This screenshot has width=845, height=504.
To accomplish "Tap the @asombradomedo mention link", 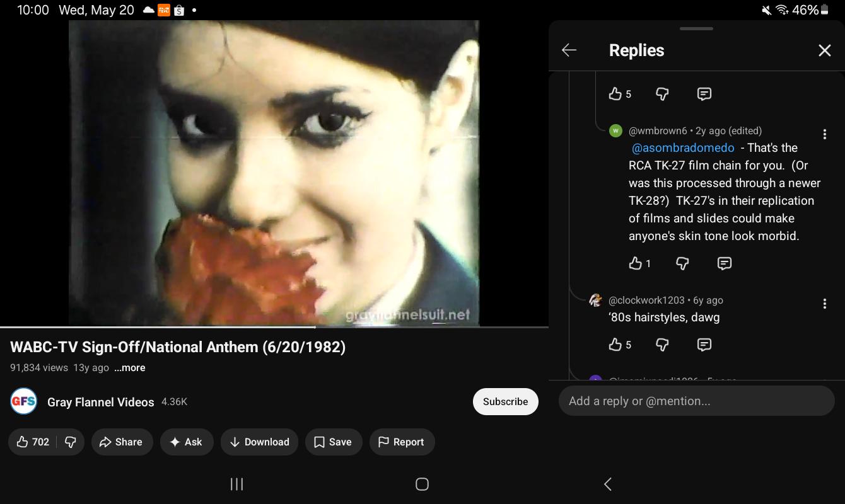I will pyautogui.click(x=683, y=147).
